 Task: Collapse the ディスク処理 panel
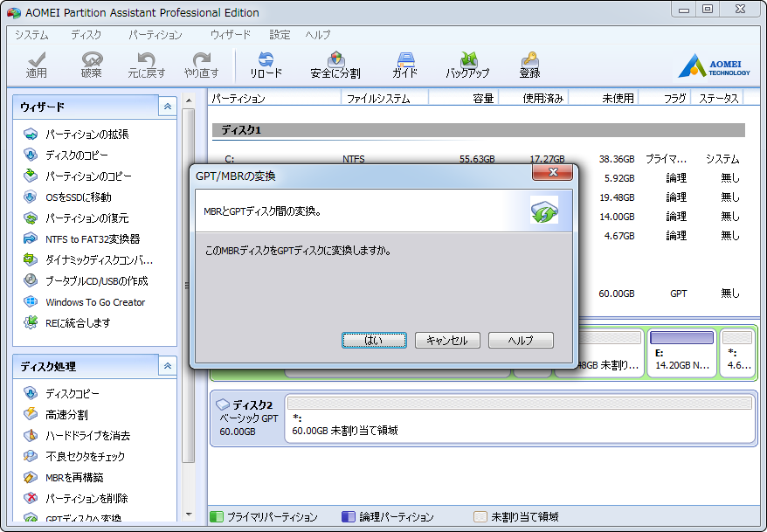168,366
